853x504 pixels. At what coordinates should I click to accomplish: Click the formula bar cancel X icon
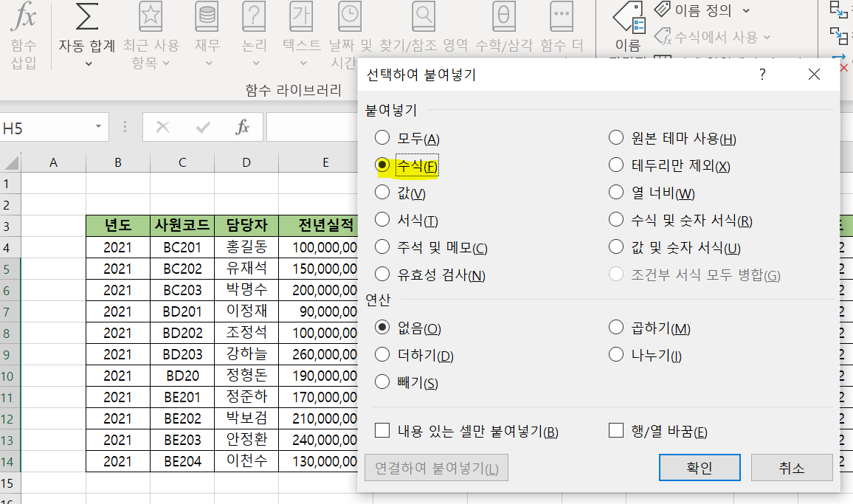[x=162, y=128]
